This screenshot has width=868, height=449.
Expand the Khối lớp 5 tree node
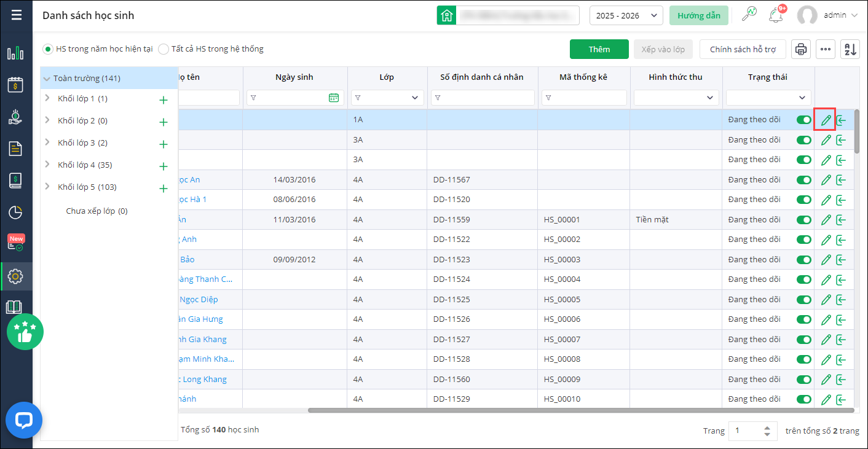coord(47,187)
